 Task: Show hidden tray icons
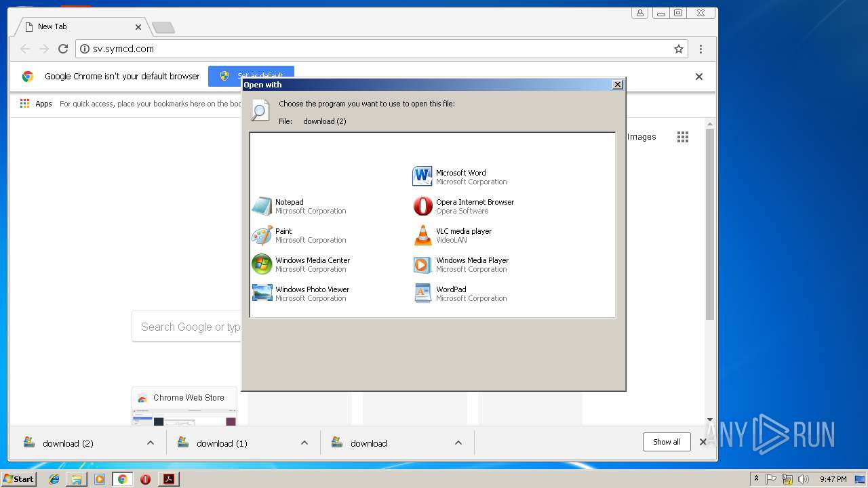(756, 479)
